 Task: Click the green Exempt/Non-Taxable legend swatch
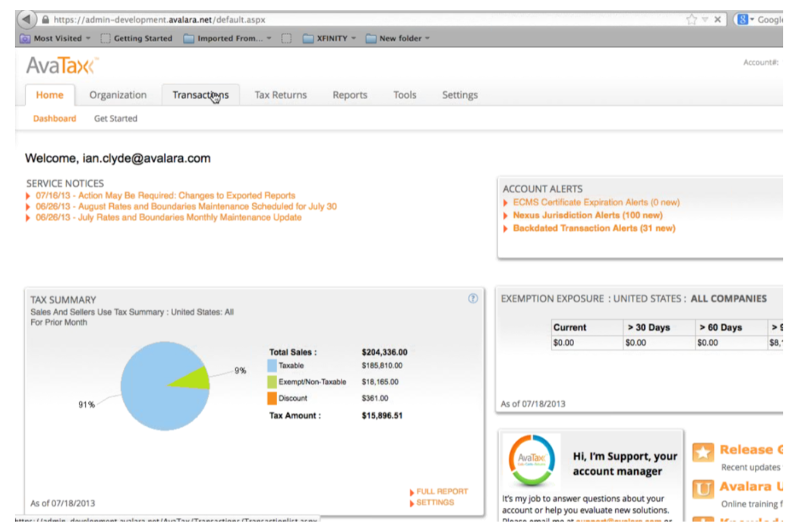click(272, 382)
